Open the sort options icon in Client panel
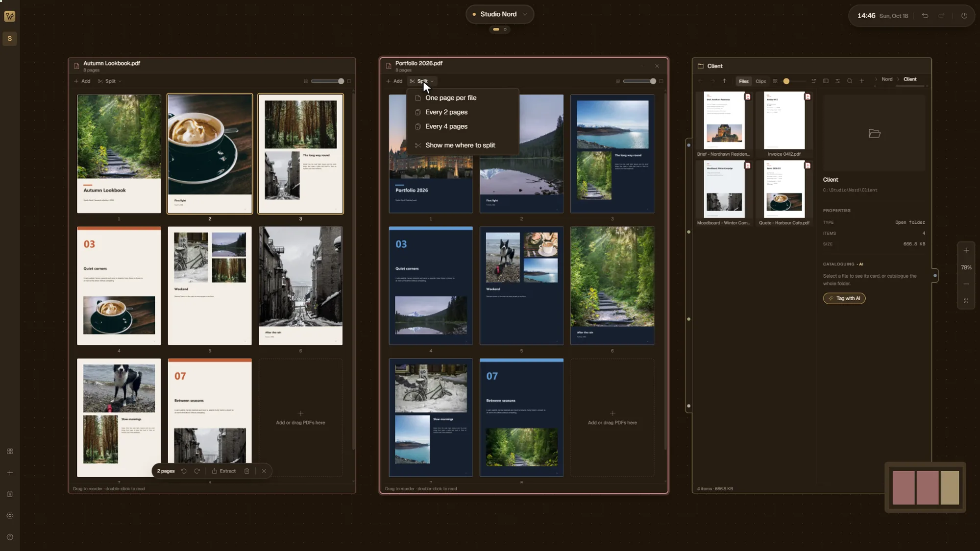 (814, 81)
